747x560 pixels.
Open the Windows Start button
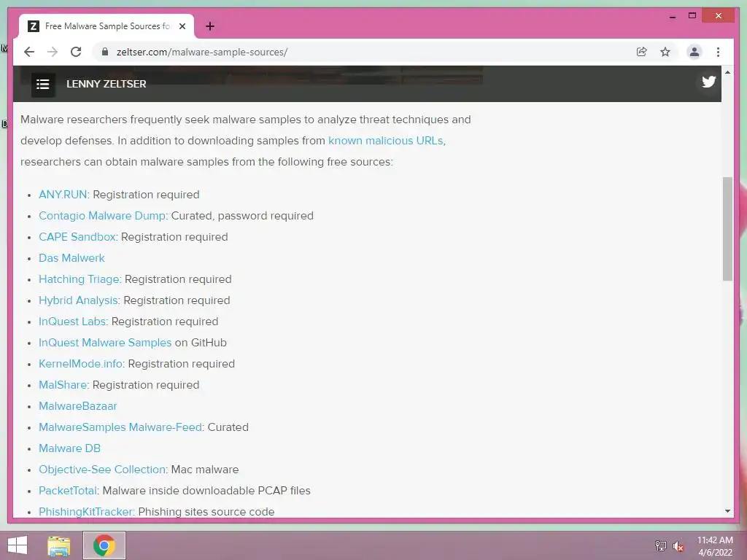pyautogui.click(x=18, y=545)
